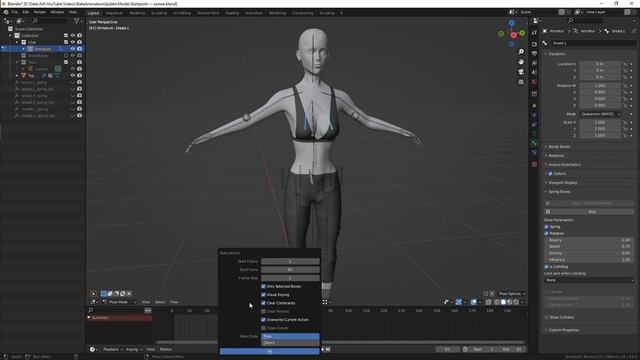Screen dimensions: 640x360
Task: Select Object option in Bake Data
Action: click(290, 343)
